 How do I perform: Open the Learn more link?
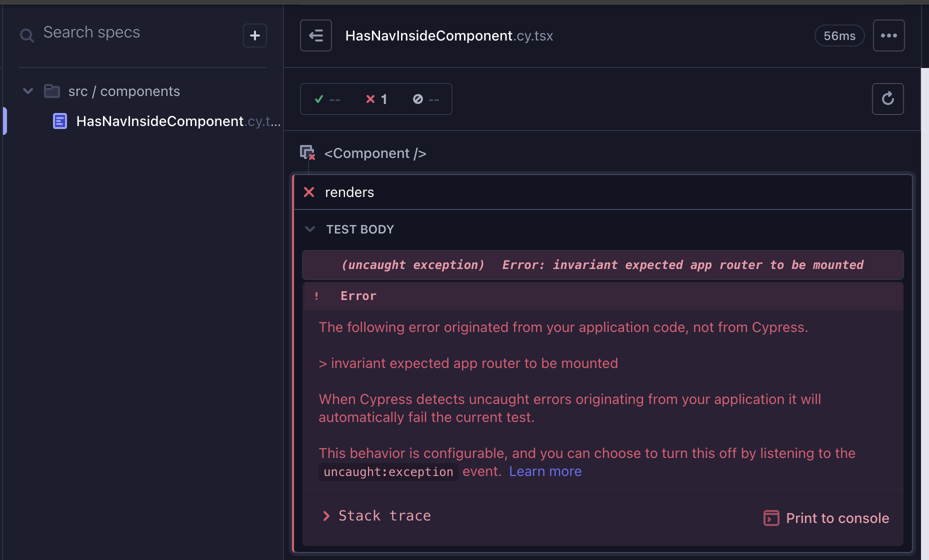pyautogui.click(x=545, y=471)
